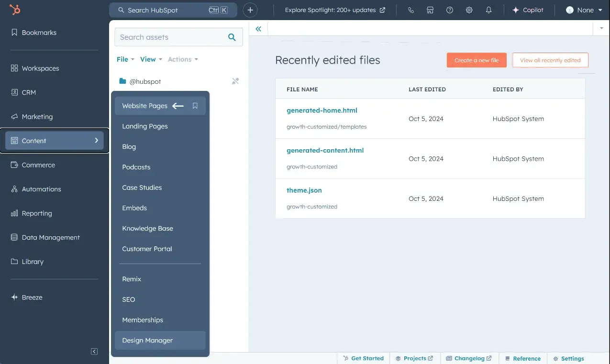Image resolution: width=610 pixels, height=364 pixels.
Task: Open the marketplace storefront icon
Action: pos(430,10)
